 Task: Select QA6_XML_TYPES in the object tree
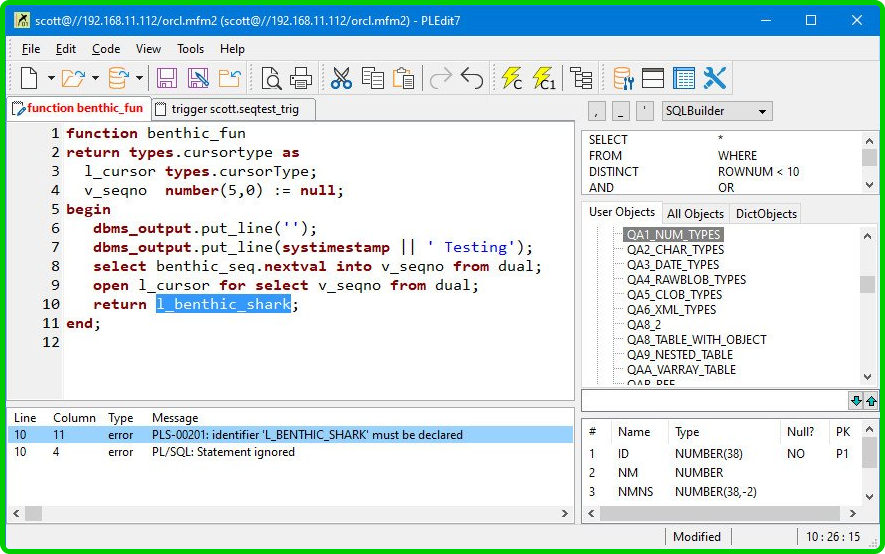click(x=671, y=310)
